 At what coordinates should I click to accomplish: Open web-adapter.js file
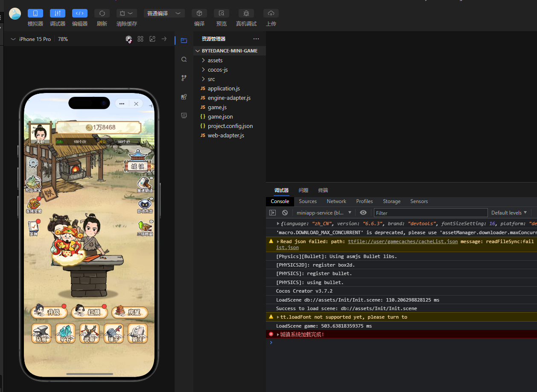230,135
